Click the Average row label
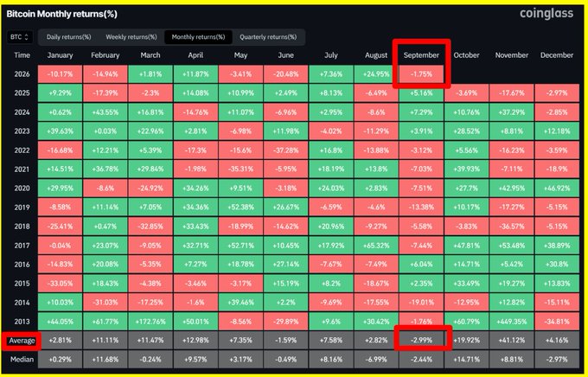 [22, 341]
